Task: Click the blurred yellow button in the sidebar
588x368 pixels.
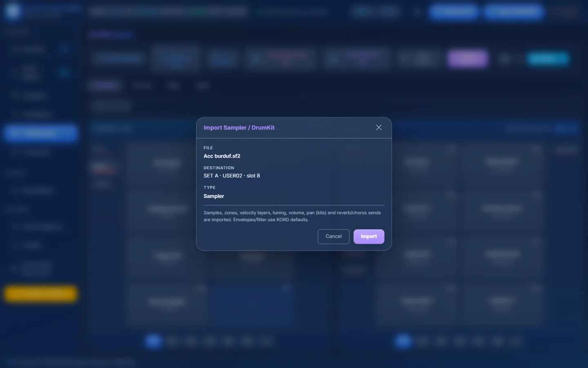Action: [x=41, y=294]
